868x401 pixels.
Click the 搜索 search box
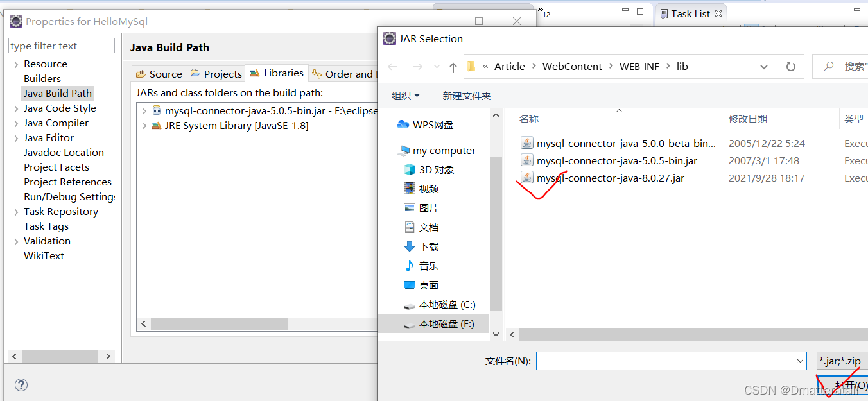pyautogui.click(x=841, y=67)
